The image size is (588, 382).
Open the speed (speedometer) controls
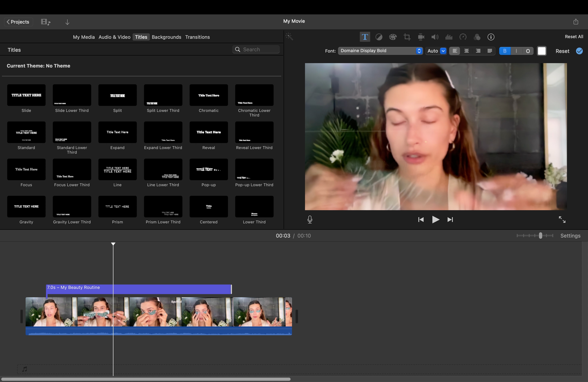(463, 37)
